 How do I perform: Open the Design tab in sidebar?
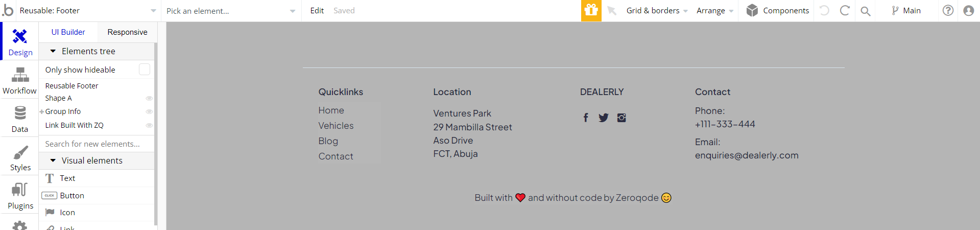coord(20,41)
